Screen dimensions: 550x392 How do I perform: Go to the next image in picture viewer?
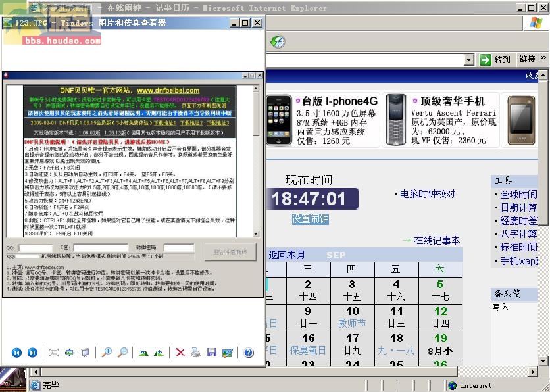(32, 353)
